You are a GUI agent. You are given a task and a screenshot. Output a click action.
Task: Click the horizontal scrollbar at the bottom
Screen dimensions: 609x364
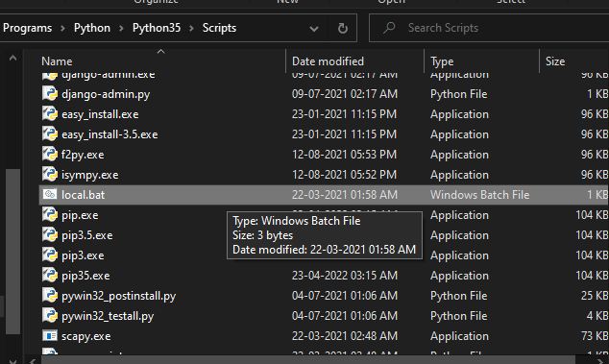point(307,360)
